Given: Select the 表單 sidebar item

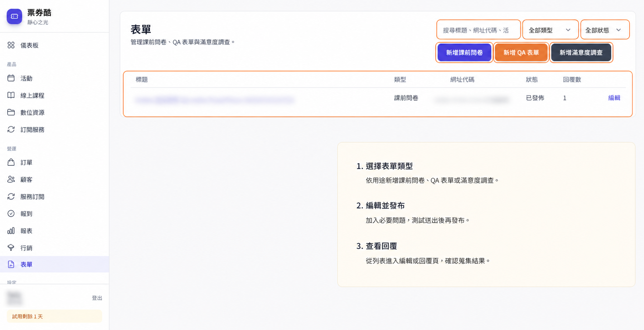Looking at the screenshot, I should 54,264.
